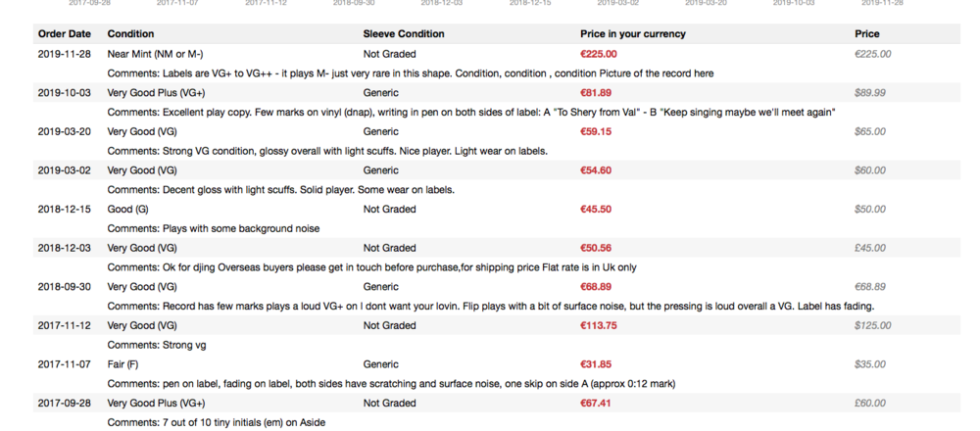Screen dimensions: 980x431
Task: Click the 2019-11-28 order date cell
Action: (x=65, y=54)
